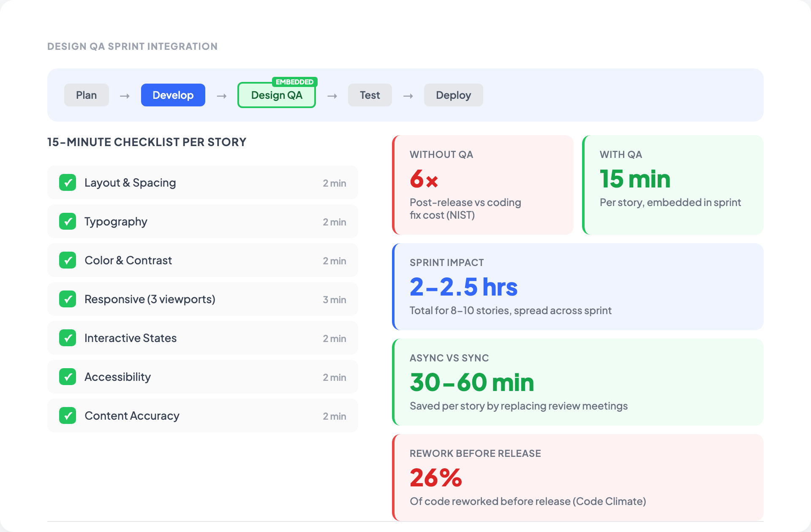
Task: Click the 2 min duration for Accessibility
Action: click(335, 377)
